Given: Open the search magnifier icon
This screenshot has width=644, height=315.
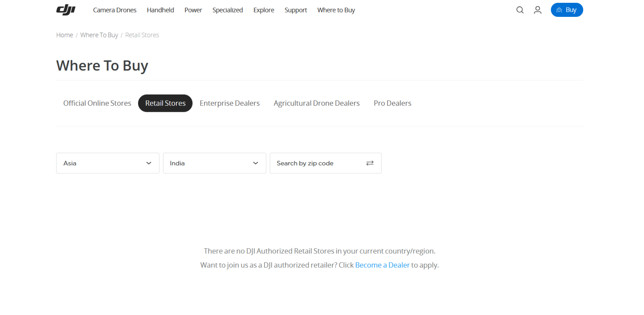Looking at the screenshot, I should click(520, 10).
